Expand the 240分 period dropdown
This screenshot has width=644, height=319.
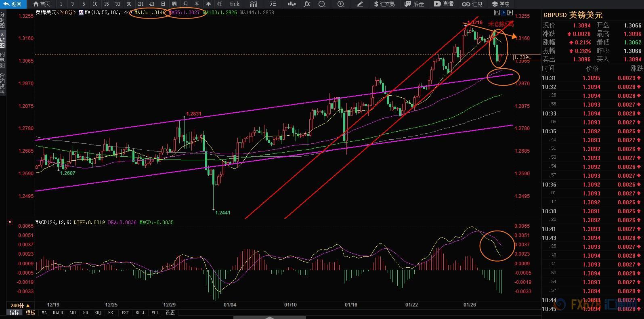(20, 306)
